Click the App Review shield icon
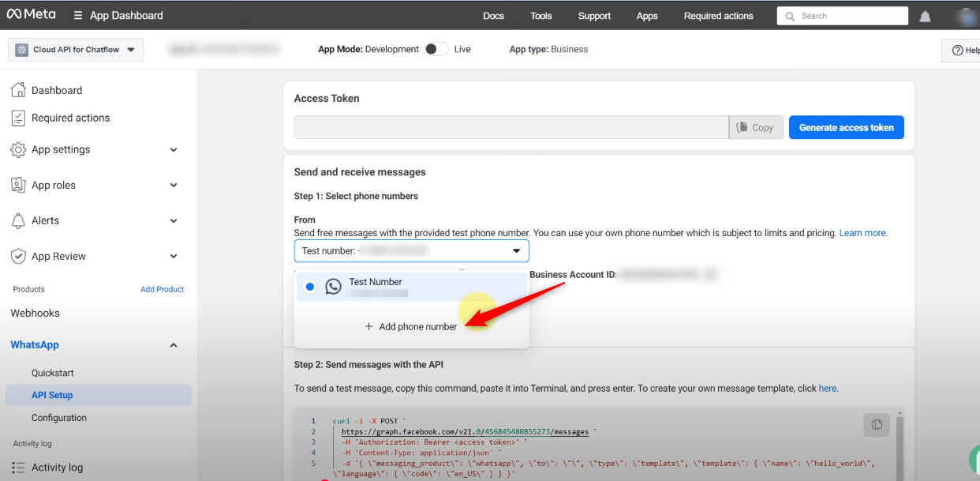The width and height of the screenshot is (980, 481). [18, 256]
